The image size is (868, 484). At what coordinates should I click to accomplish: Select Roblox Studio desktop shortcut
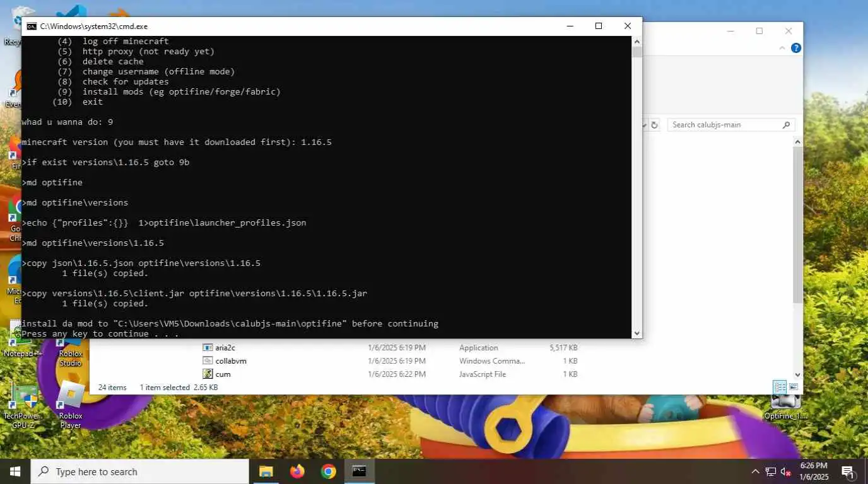click(70, 353)
